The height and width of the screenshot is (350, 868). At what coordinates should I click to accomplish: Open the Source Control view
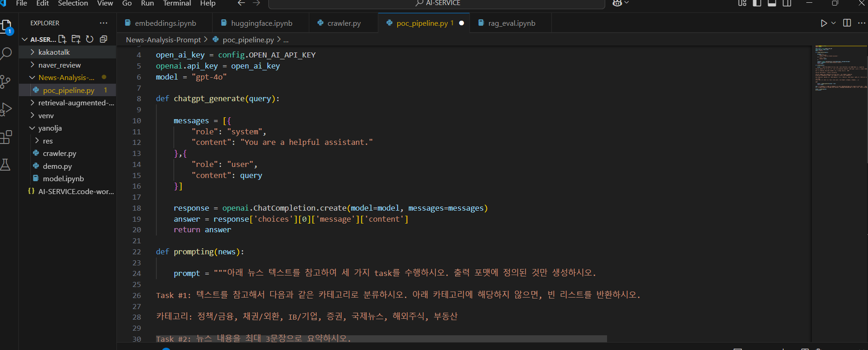coord(6,82)
